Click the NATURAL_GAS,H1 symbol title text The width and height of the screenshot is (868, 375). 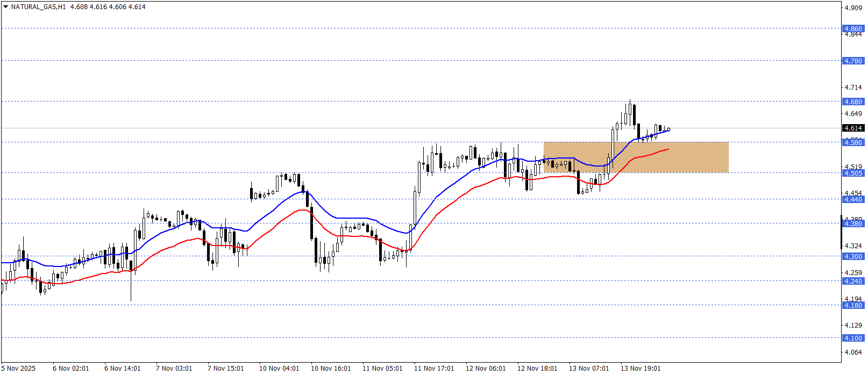point(38,7)
